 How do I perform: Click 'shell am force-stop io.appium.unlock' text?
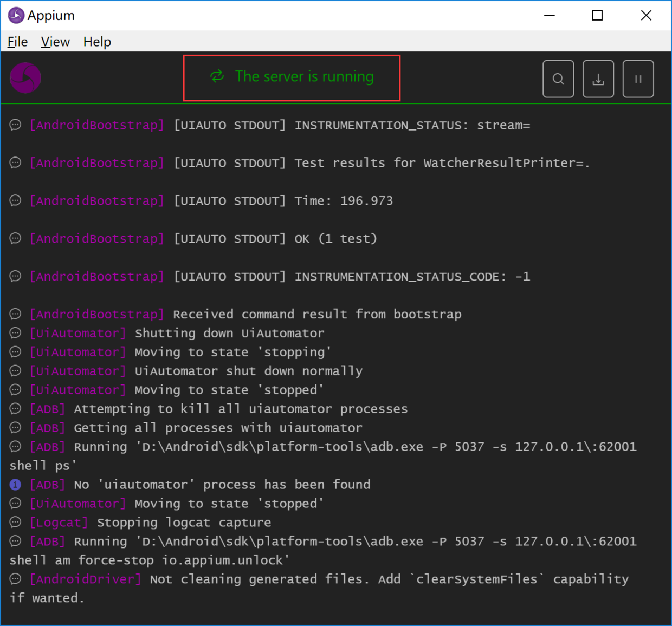150,560
